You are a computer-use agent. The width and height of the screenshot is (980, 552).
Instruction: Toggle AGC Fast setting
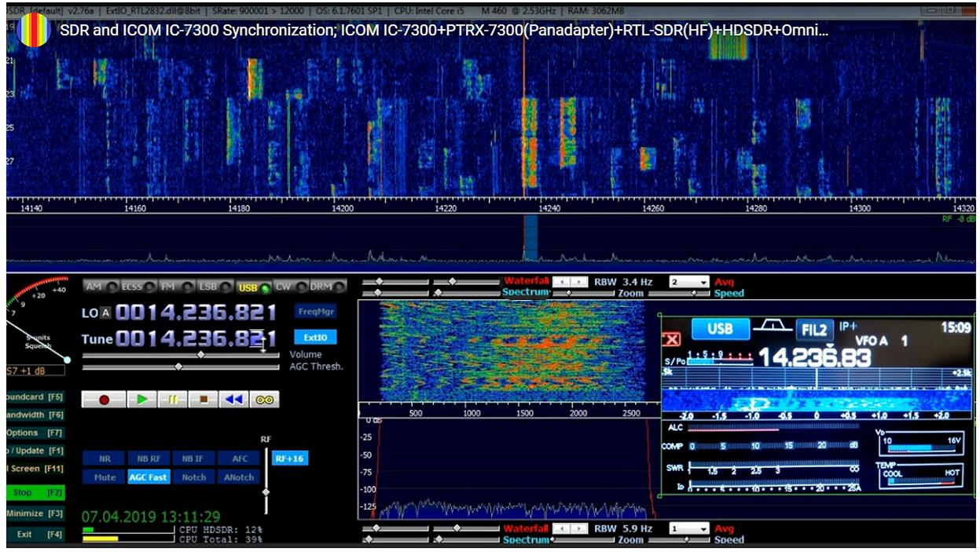click(x=149, y=477)
